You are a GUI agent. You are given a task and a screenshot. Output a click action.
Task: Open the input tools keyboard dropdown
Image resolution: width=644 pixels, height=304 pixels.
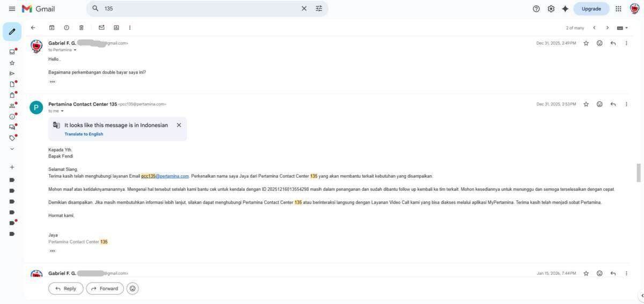622,27
